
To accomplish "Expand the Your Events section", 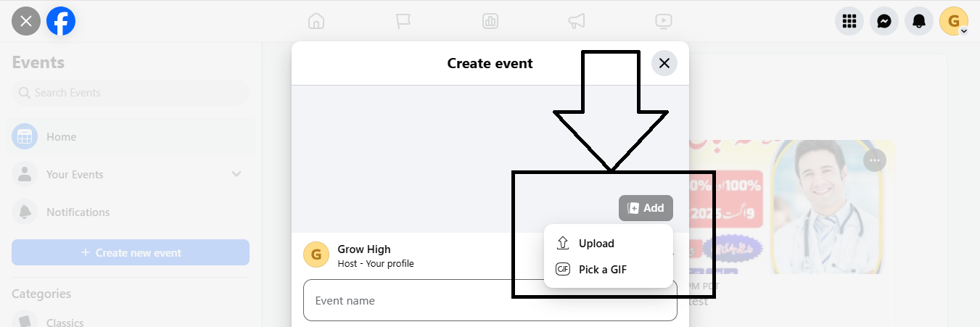I will click(x=236, y=174).
